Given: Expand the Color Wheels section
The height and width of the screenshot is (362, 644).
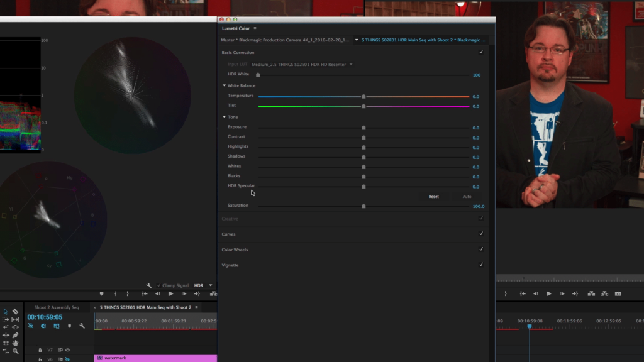Looking at the screenshot, I should (235, 250).
